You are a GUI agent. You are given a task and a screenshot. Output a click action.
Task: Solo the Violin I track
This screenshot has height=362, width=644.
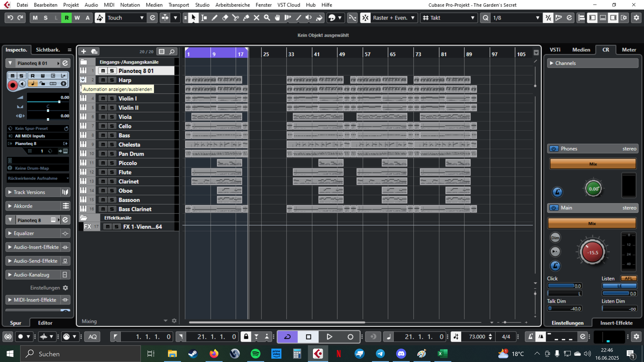[x=112, y=98]
